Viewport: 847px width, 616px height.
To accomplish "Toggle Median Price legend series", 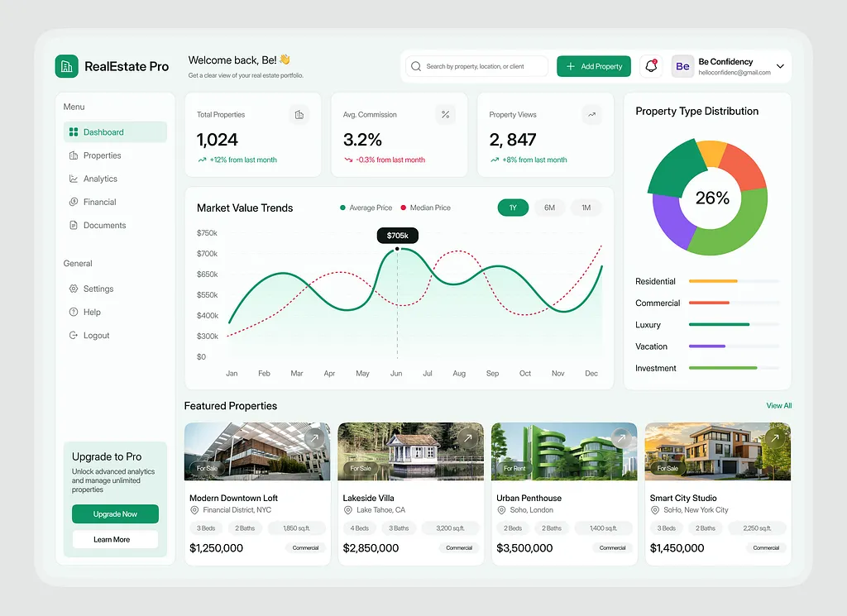I will coord(426,208).
